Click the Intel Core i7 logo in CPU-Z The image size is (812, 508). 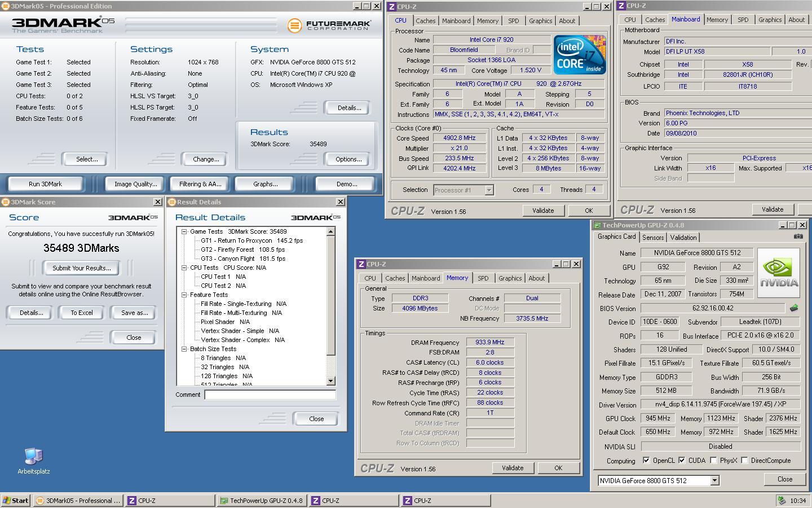[x=580, y=54]
